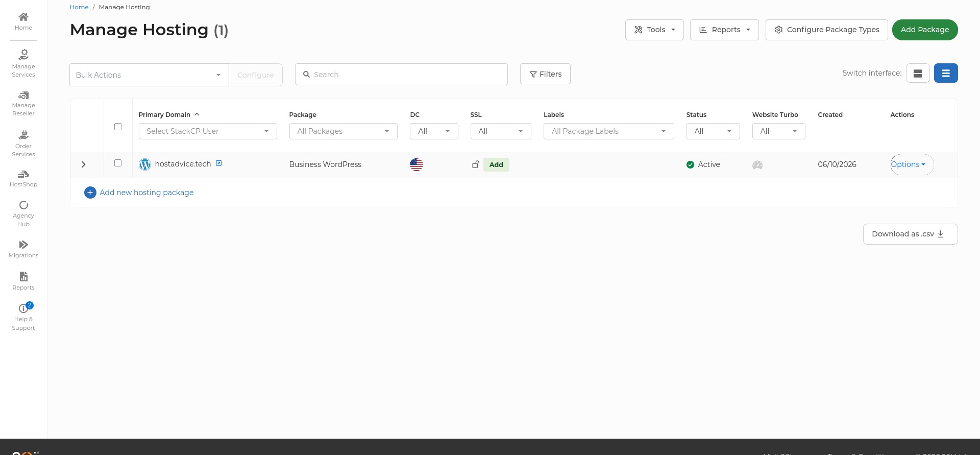The image size is (980, 455).
Task: Open the Reports menu in the header
Action: click(724, 30)
